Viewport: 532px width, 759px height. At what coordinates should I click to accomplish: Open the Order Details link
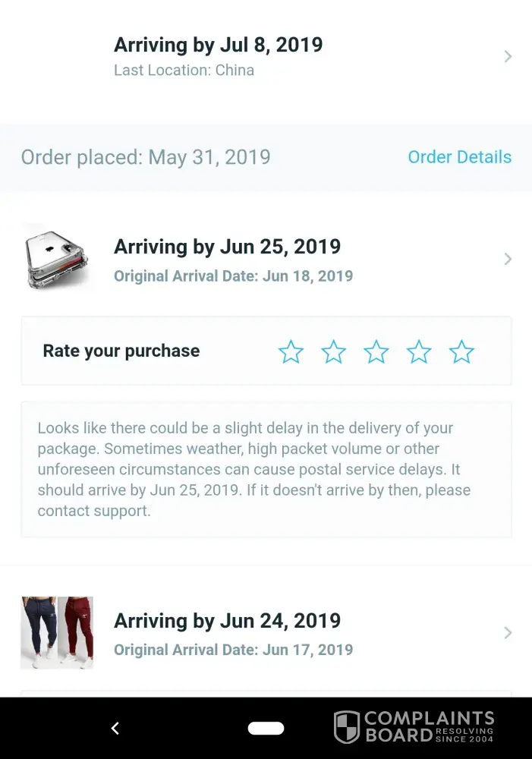pos(459,157)
